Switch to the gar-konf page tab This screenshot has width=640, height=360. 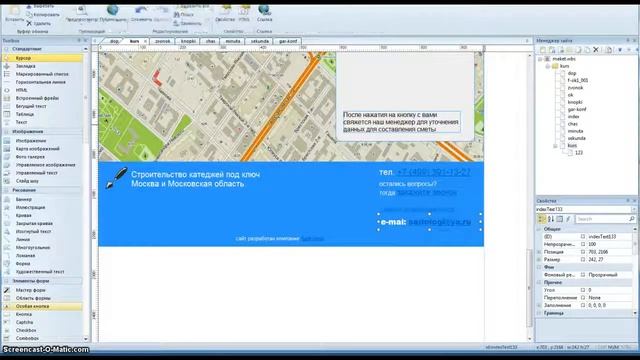click(288, 41)
